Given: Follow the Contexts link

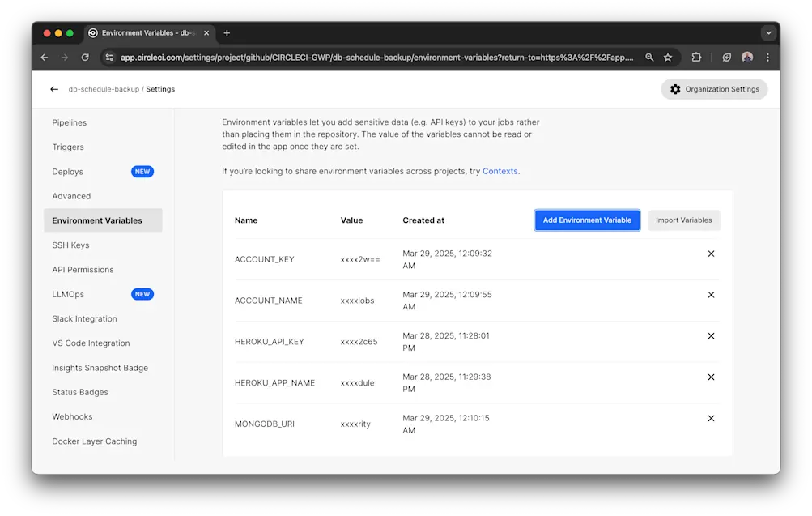Looking at the screenshot, I should pos(500,172).
